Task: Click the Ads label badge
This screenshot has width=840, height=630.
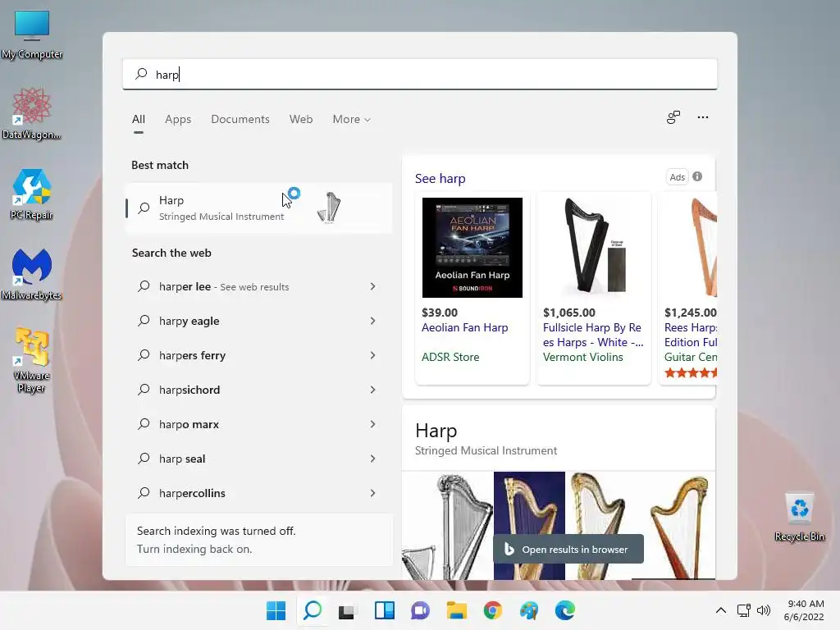Action: [677, 177]
